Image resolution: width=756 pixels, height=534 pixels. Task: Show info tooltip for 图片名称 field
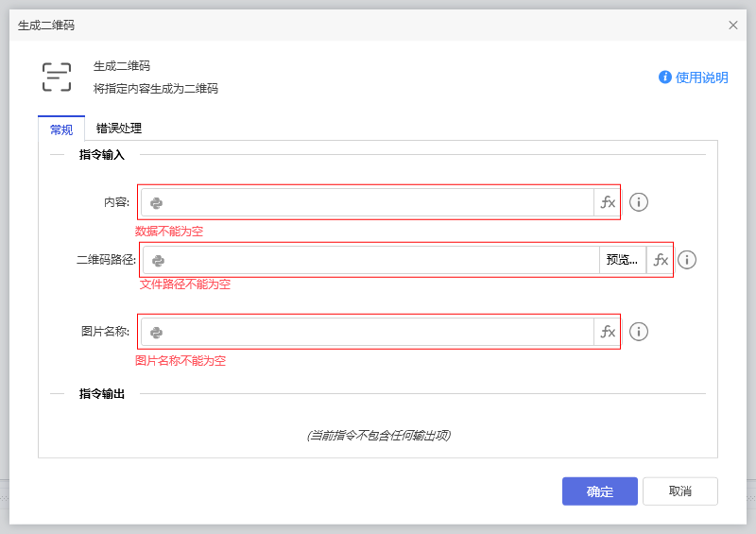pos(639,332)
